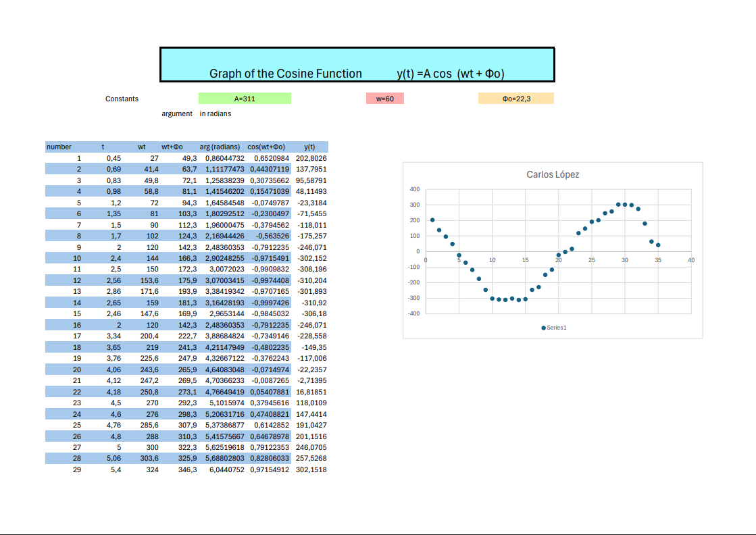The width and height of the screenshot is (756, 535).
Task: Select the y(t) value -71,5455
Action: pyautogui.click(x=312, y=213)
